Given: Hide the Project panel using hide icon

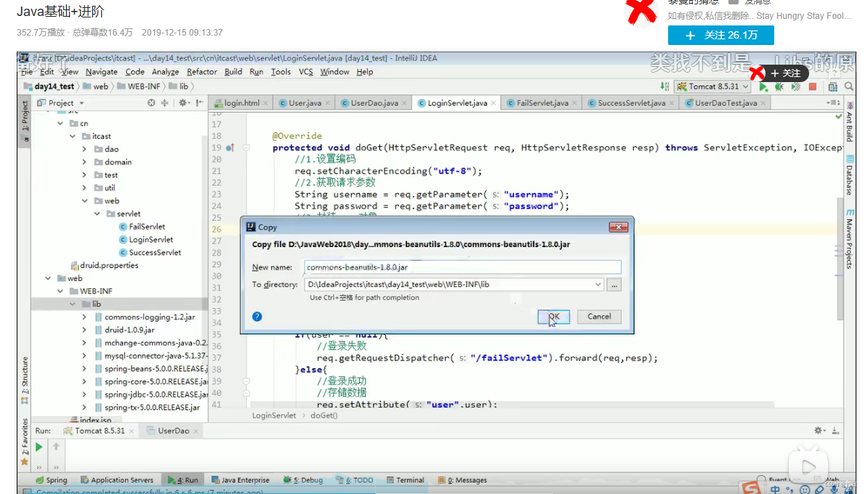Looking at the screenshot, I should pos(199,103).
